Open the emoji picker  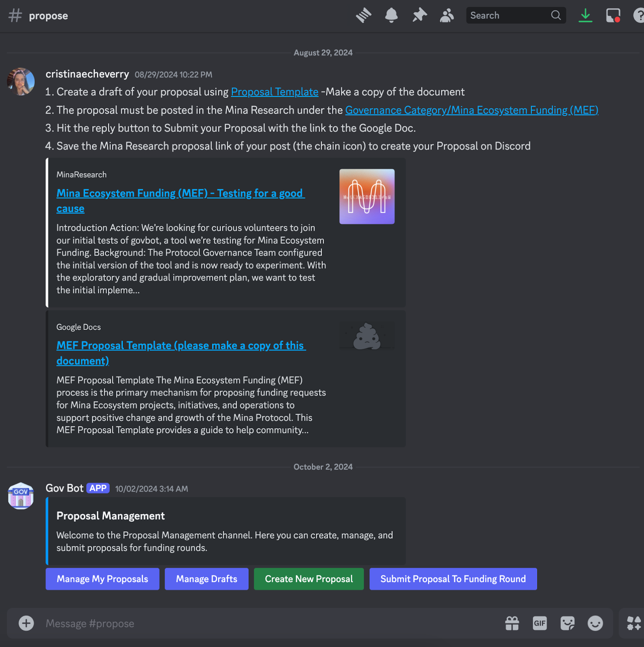[595, 623]
